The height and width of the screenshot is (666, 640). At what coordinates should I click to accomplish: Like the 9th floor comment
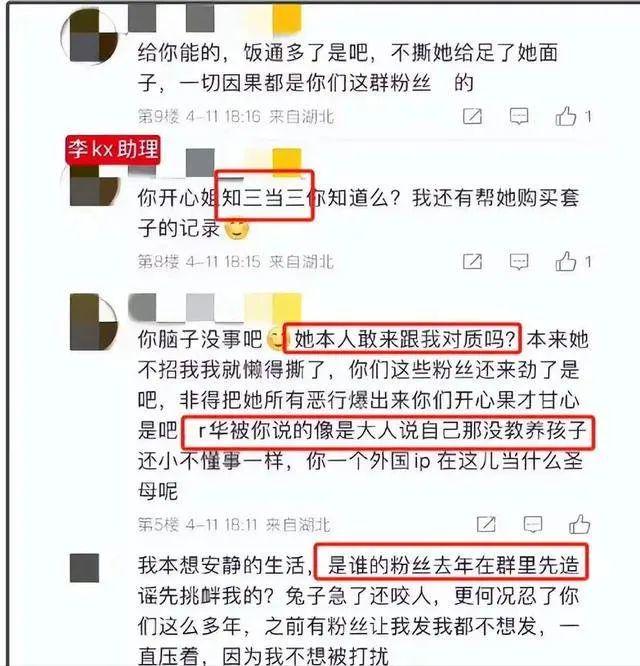point(566,116)
